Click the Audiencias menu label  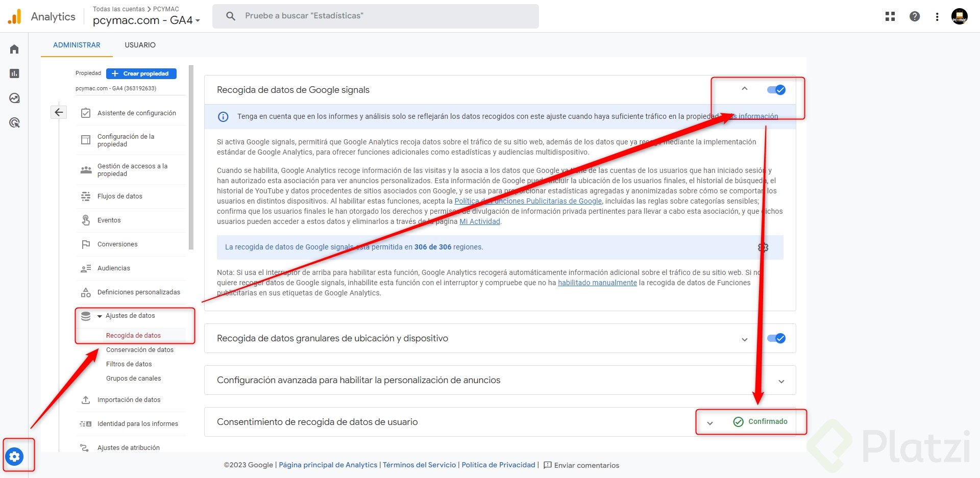coord(114,268)
